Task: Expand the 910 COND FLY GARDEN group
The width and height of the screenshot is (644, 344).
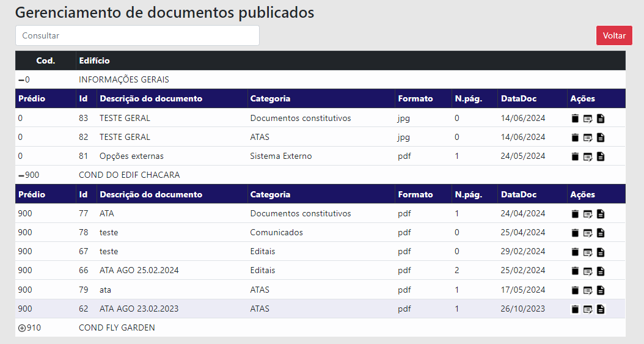Action: click(22, 328)
